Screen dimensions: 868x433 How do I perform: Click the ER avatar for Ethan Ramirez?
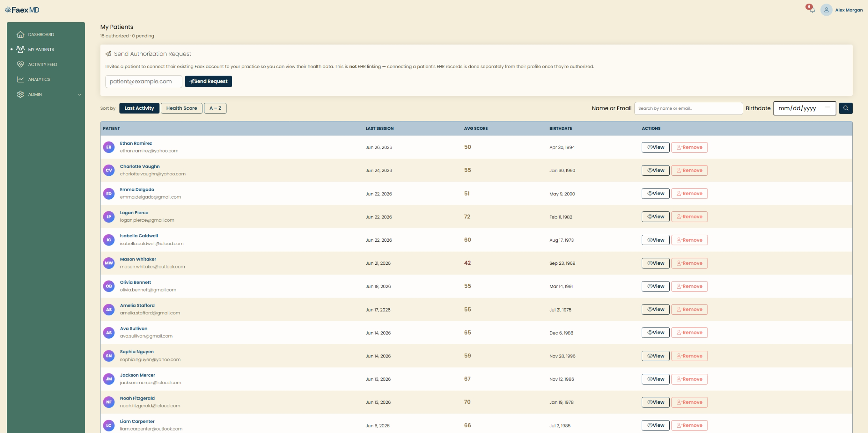(x=109, y=147)
